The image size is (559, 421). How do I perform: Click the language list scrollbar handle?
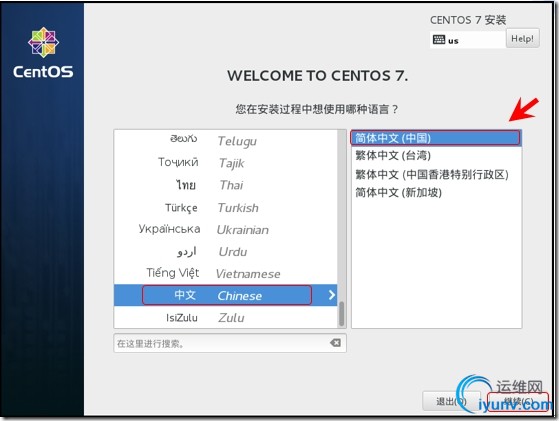pos(342,314)
